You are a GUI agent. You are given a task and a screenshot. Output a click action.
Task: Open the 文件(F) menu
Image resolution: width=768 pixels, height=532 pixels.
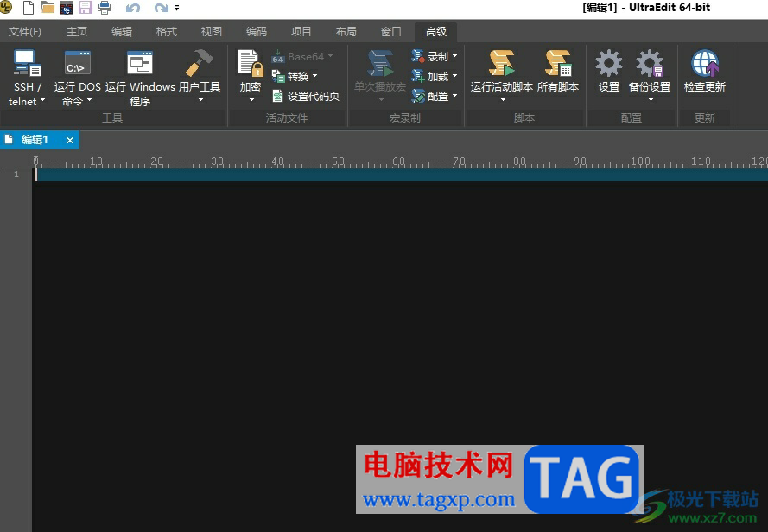click(x=25, y=32)
